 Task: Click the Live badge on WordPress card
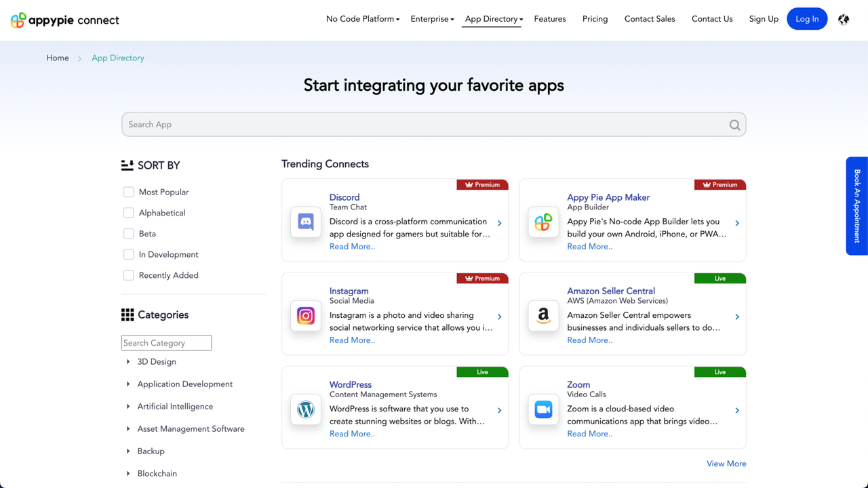(483, 372)
